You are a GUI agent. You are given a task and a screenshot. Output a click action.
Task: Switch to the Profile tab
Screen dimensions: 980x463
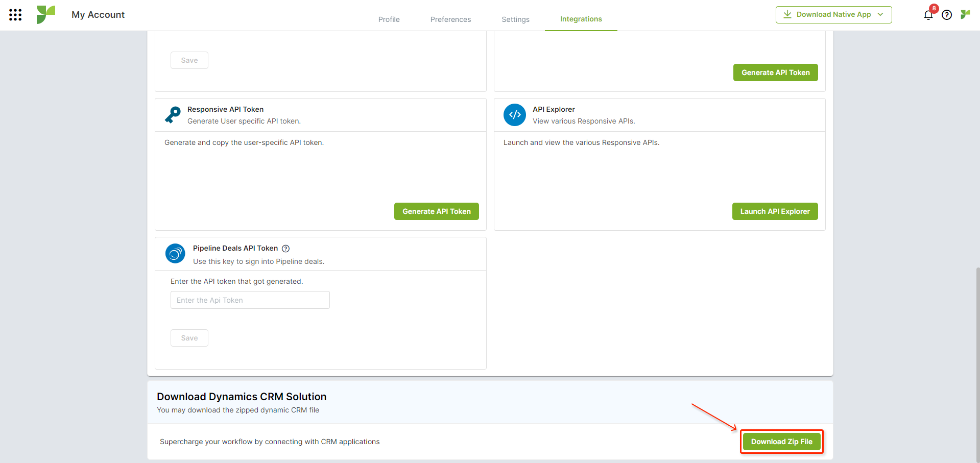pyautogui.click(x=389, y=19)
